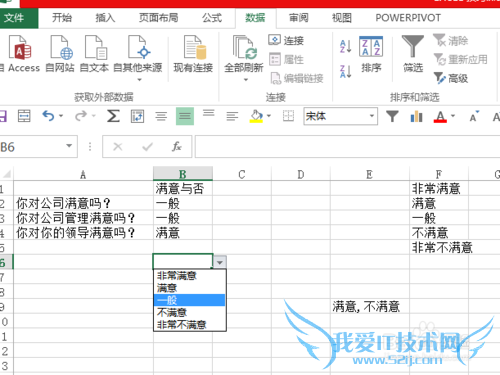Image resolution: width=500 pixels, height=375 pixels.
Task: Click the top align icon
Action: pos(209,113)
